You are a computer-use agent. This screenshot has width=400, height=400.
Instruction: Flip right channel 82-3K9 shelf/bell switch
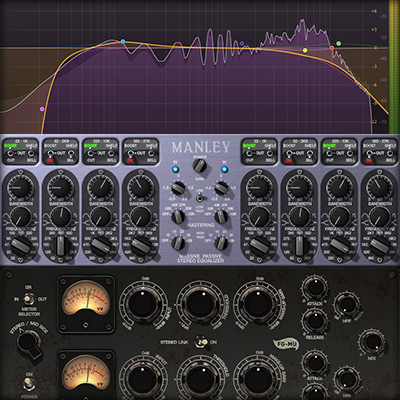tap(309, 153)
